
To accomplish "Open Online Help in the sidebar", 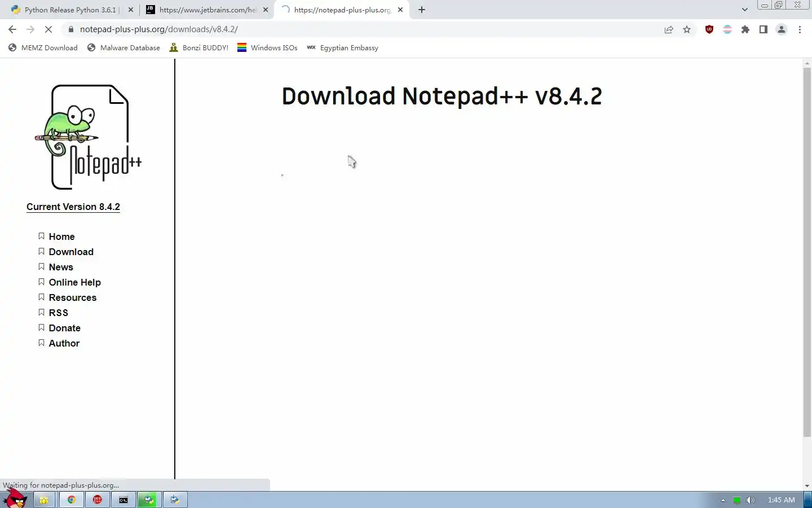I will tap(74, 282).
